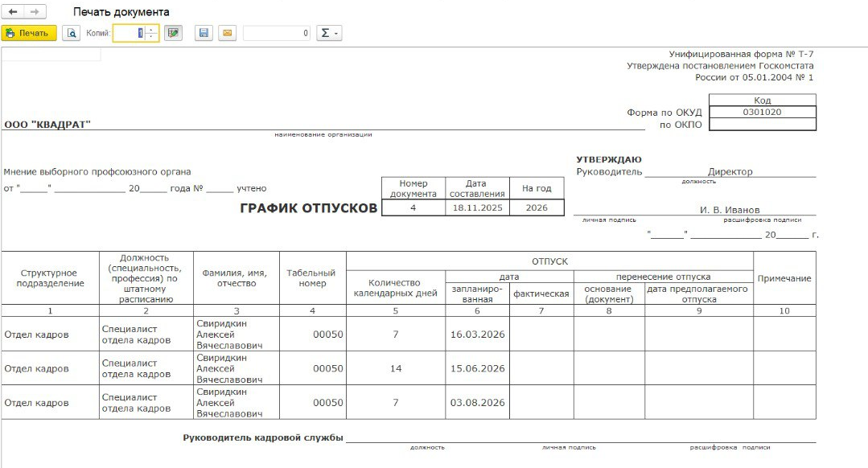Select the planned date 03.08.2026 cell
This screenshot has height=468, width=868.
click(477, 403)
